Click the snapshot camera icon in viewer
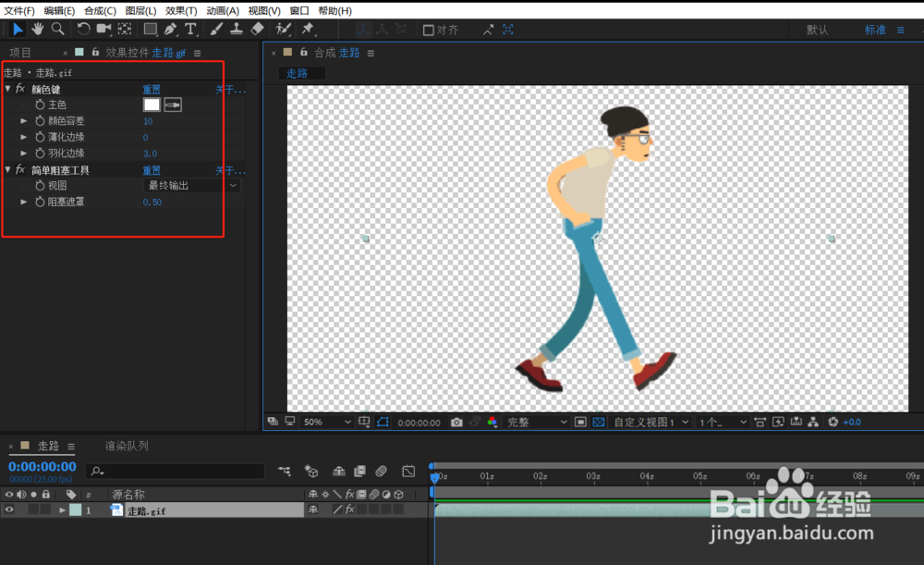924x565 pixels. point(456,422)
